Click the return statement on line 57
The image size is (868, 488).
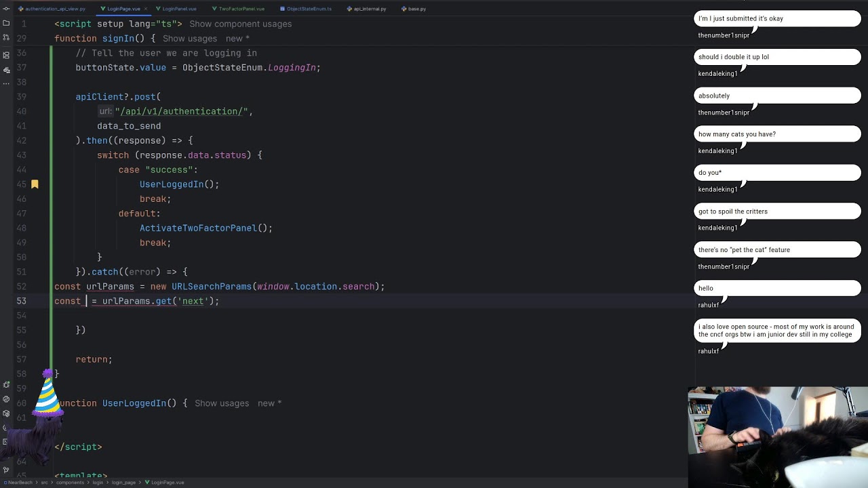[94, 359]
